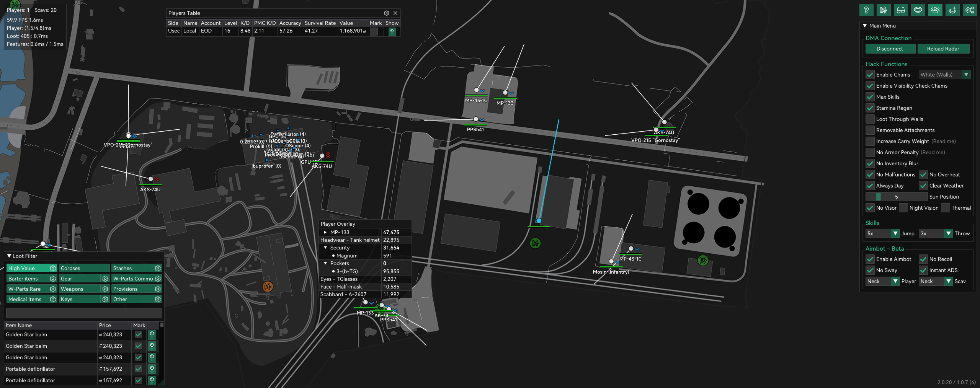Open Weapons filter gear settings
Screen dimensions: 980x388
point(105,289)
